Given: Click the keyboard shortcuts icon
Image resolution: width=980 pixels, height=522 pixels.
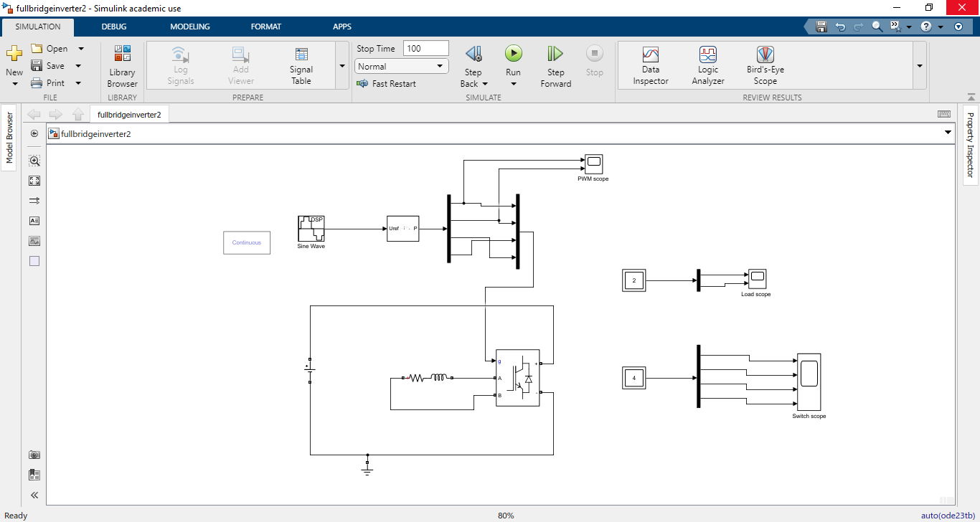Looking at the screenshot, I should tap(944, 114).
